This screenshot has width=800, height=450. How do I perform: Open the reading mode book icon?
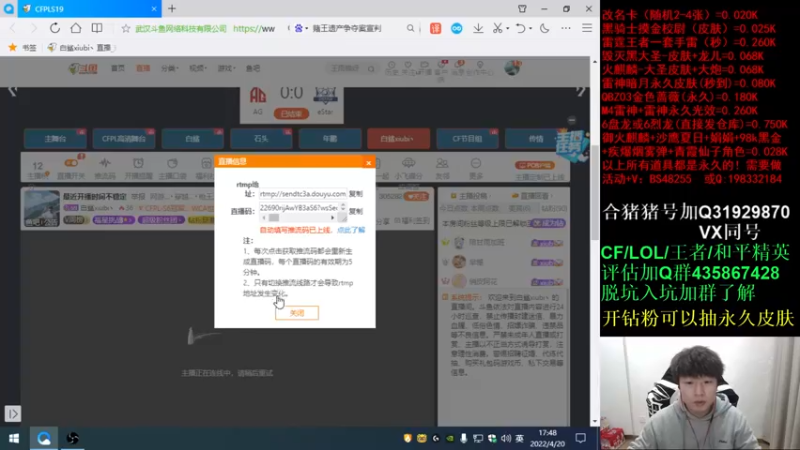click(x=96, y=28)
